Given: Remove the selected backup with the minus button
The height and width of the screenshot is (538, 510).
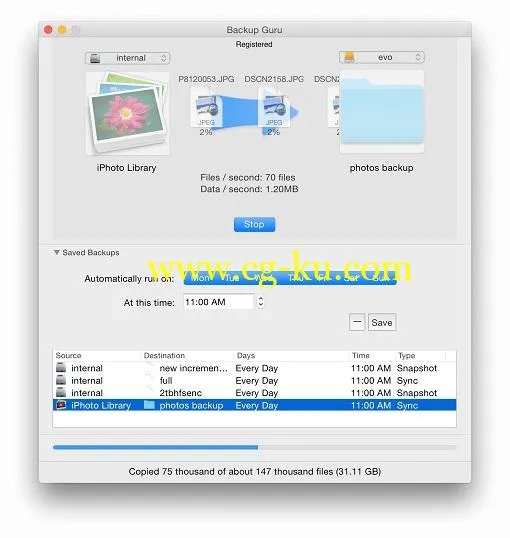Looking at the screenshot, I should [x=357, y=322].
